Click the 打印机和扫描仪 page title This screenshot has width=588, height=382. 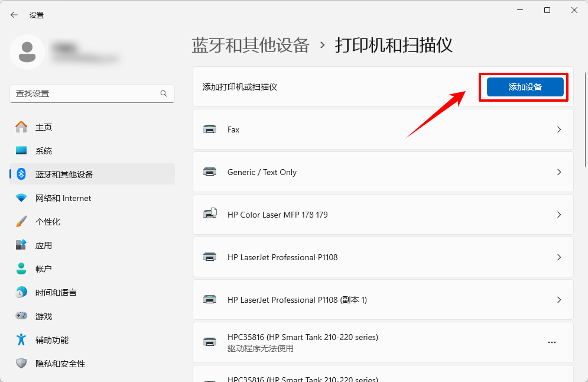pyautogui.click(x=394, y=46)
